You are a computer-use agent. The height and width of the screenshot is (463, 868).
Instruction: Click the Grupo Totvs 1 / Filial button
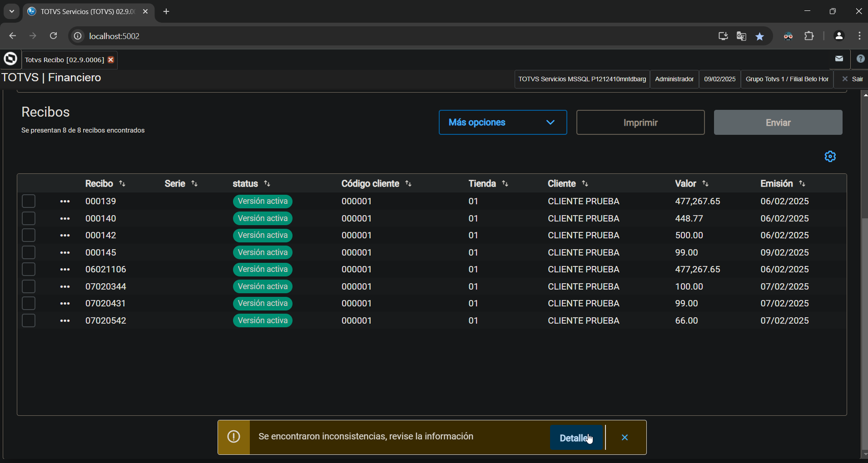click(x=787, y=79)
